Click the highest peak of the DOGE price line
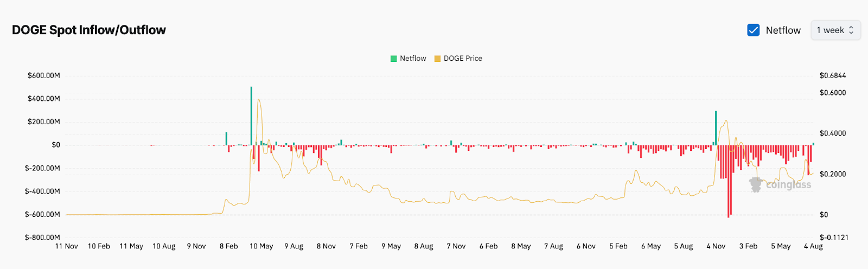Viewport: 868px width, 269px height. click(x=259, y=100)
